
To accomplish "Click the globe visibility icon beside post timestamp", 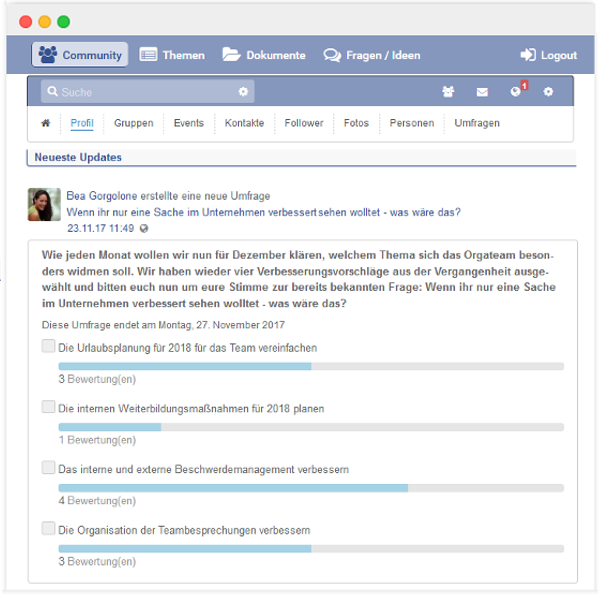I will coord(144,229).
